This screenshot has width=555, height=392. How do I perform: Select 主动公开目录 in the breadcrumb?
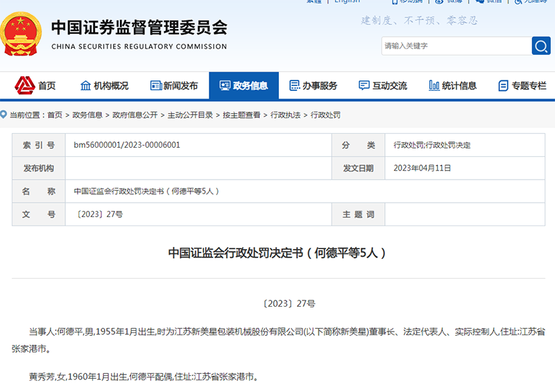[x=190, y=115]
